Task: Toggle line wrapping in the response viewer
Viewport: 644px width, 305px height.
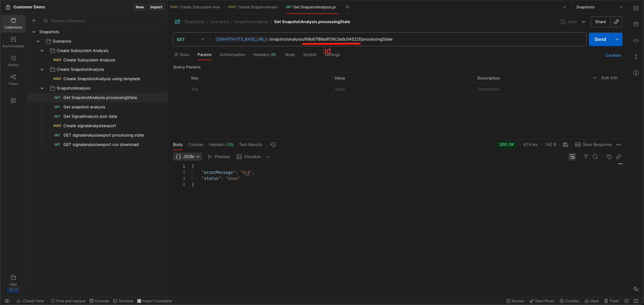Action: pos(572,157)
